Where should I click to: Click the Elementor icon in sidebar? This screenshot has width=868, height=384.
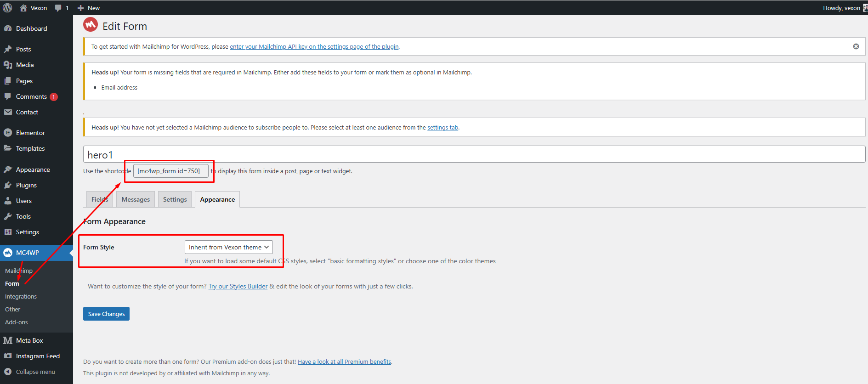click(8, 133)
